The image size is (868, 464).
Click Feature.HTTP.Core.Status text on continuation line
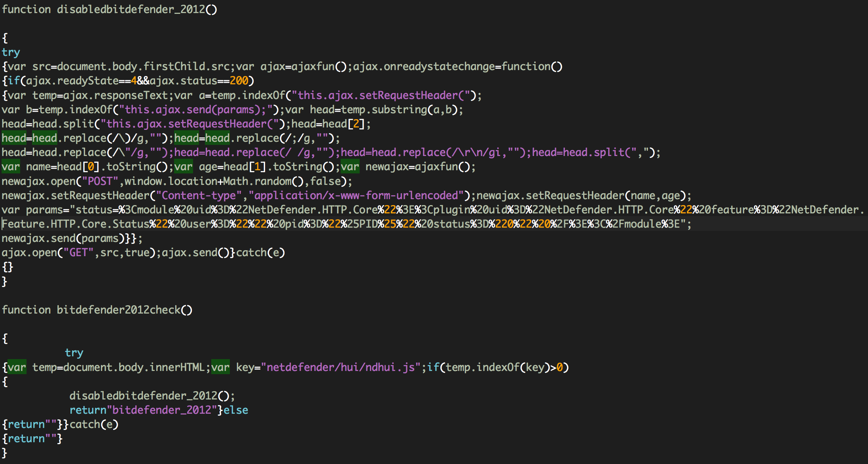76,224
